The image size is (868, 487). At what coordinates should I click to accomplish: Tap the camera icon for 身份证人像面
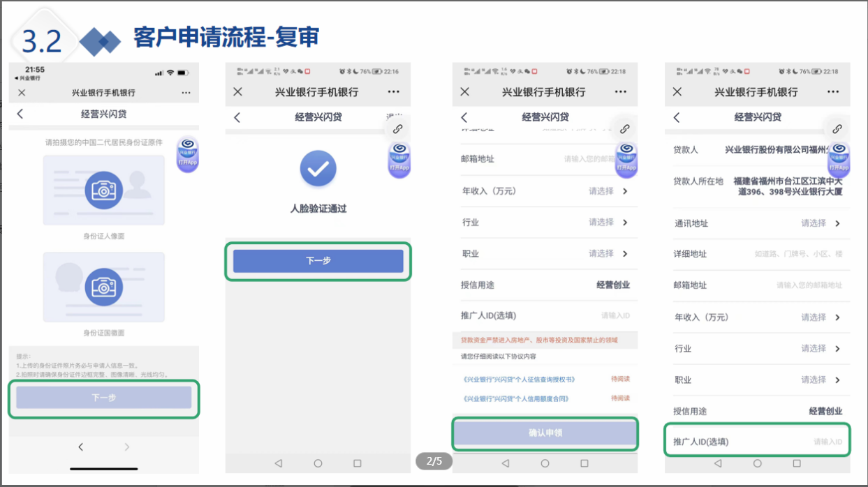tap(103, 190)
